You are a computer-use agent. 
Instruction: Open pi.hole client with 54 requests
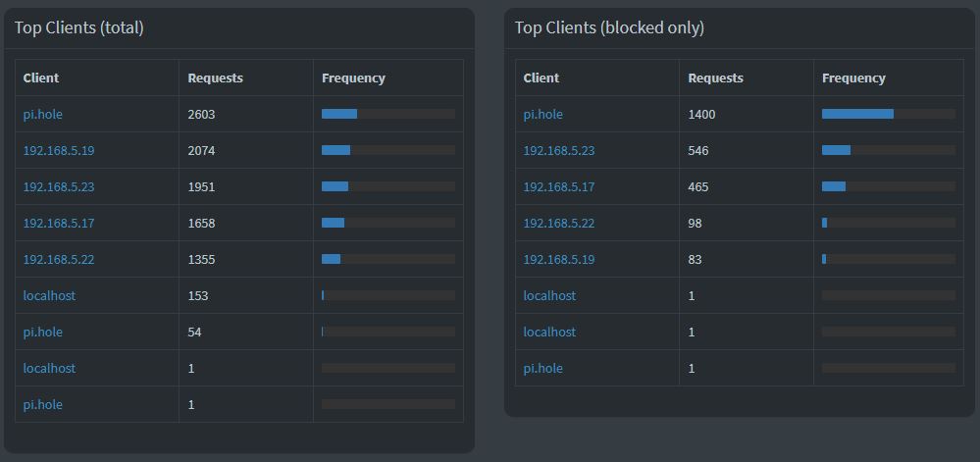pos(42,332)
